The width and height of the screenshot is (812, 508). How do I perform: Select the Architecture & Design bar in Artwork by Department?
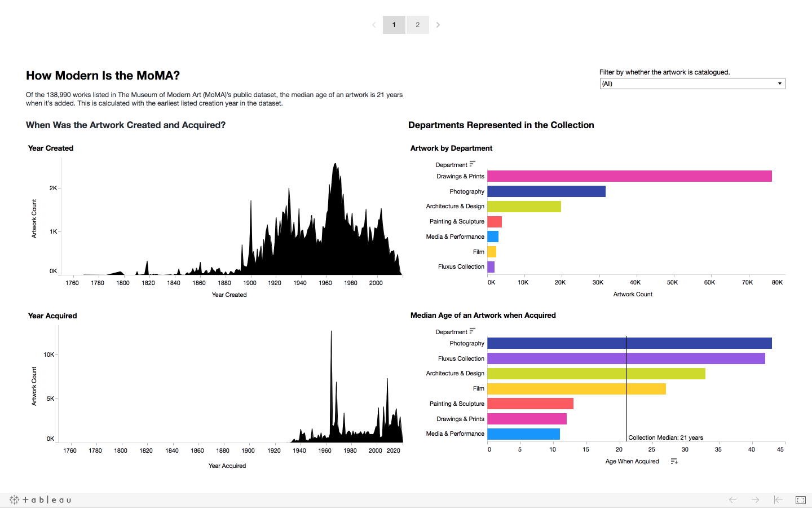coord(524,207)
